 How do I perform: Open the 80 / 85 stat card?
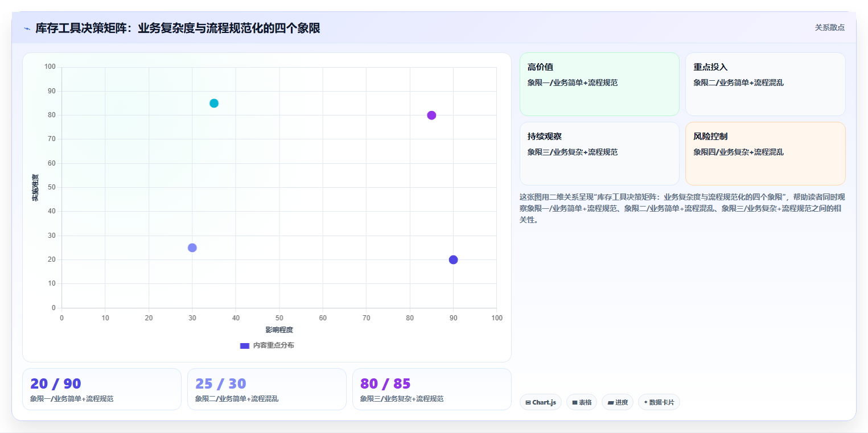pyautogui.click(x=432, y=389)
